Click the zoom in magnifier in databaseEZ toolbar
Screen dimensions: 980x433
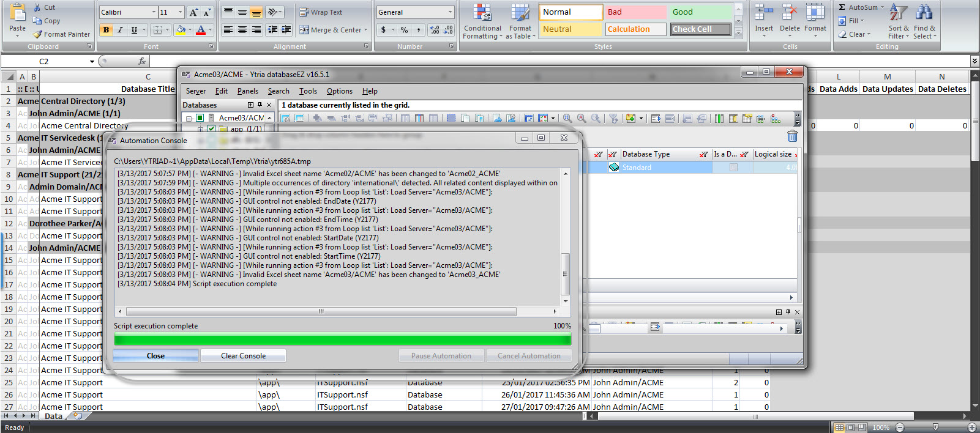coord(567,118)
